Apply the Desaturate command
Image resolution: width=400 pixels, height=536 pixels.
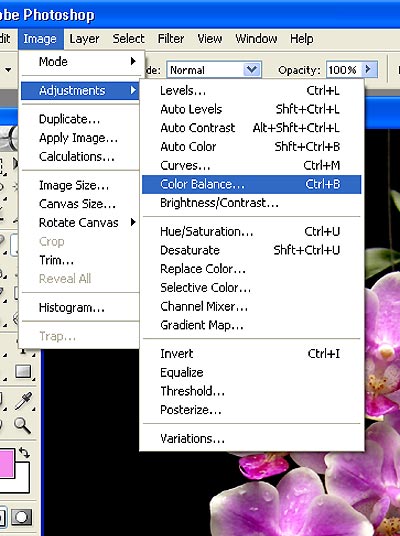[x=252, y=250]
